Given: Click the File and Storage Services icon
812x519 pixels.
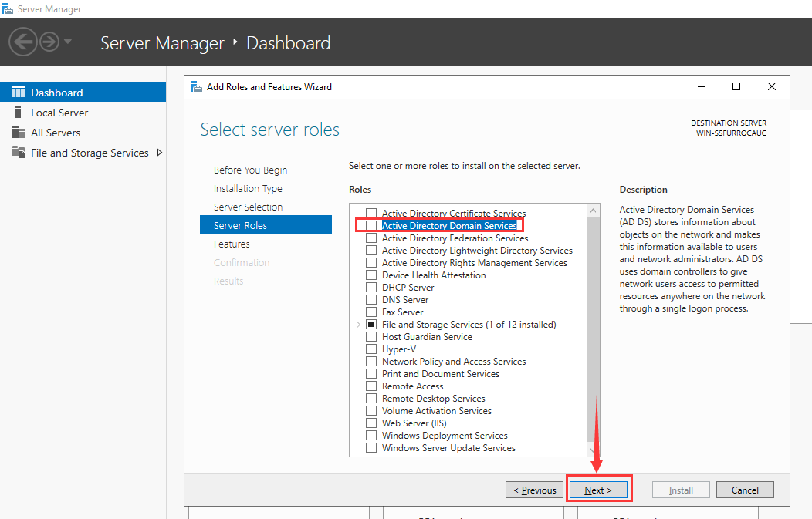Looking at the screenshot, I should click(x=19, y=153).
